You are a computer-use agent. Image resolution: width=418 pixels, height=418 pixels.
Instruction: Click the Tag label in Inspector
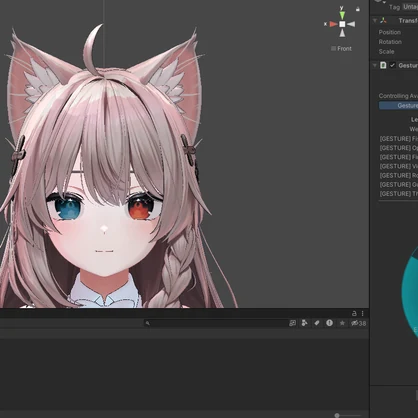(394, 7)
